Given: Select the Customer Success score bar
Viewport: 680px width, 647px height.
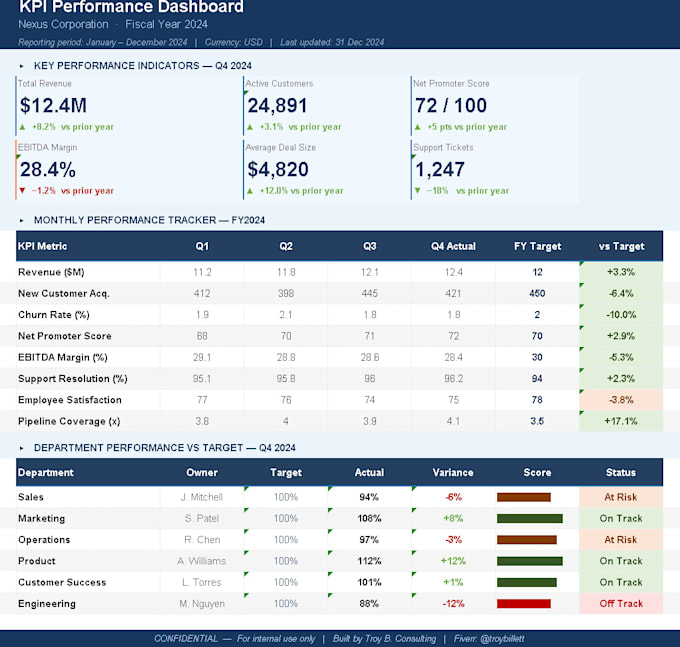Looking at the screenshot, I should tap(526, 582).
